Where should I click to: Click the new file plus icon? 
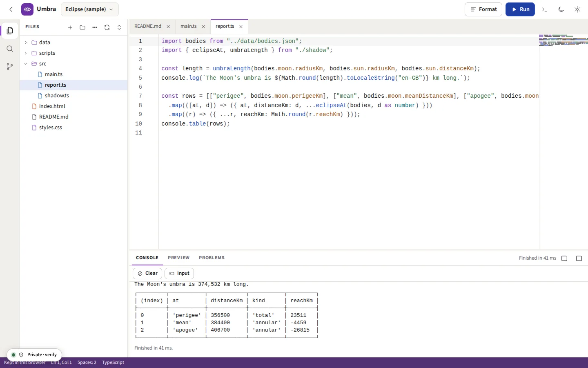click(x=70, y=27)
